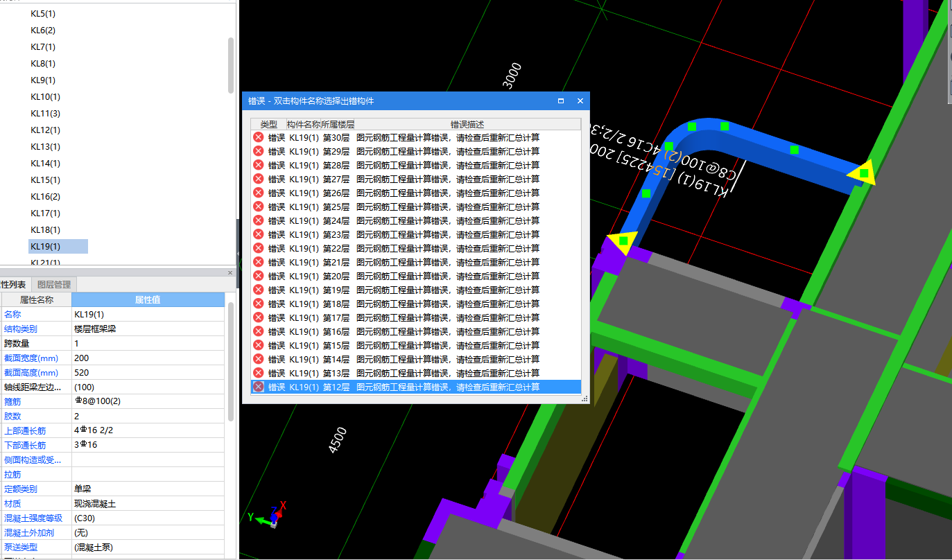Select KL13(1) in the component list
The height and width of the screenshot is (560, 952).
45,147
